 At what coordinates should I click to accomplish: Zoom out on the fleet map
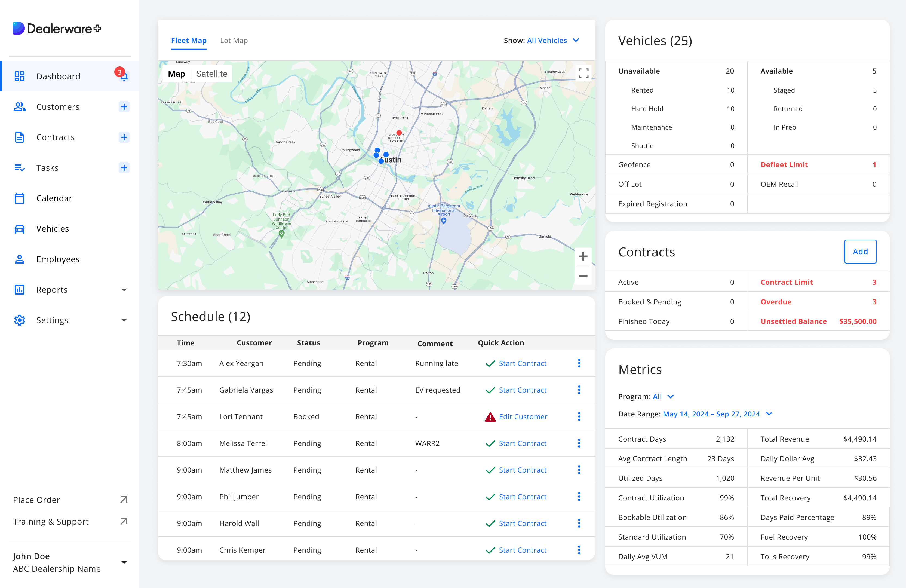coord(583,276)
